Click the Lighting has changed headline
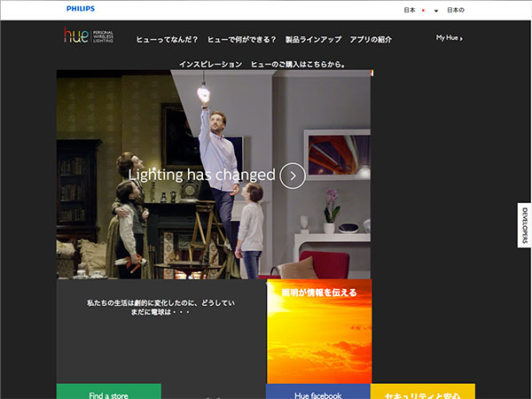532x399 pixels. (x=201, y=175)
